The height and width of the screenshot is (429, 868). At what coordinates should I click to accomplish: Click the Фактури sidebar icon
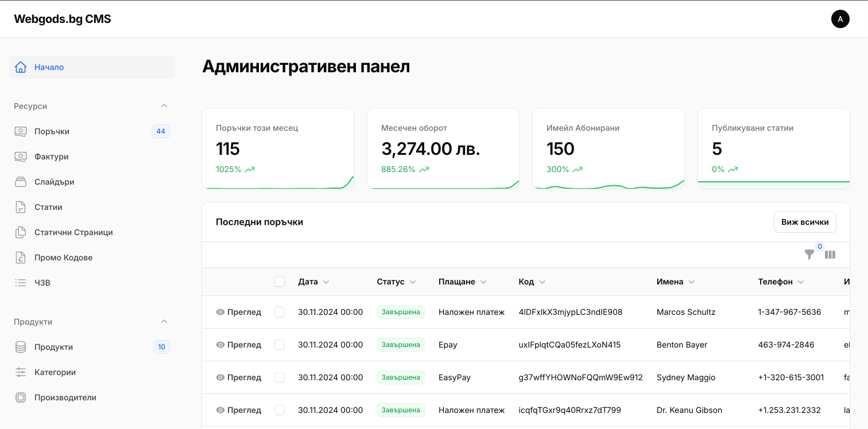coord(21,157)
